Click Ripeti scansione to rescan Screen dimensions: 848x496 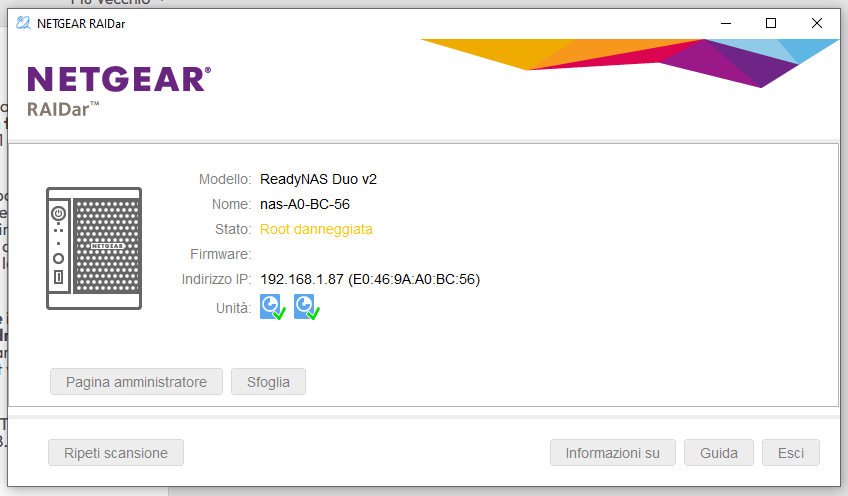[x=116, y=453]
